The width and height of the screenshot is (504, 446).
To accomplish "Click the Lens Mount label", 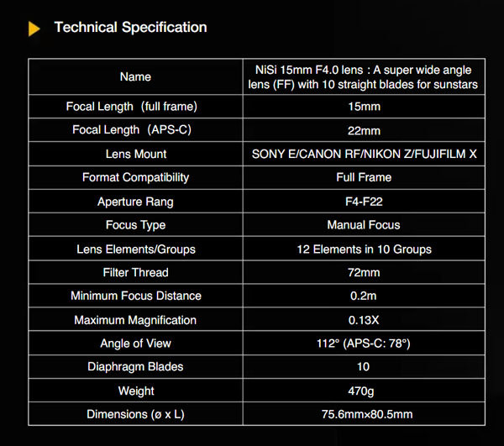I will [136, 154].
